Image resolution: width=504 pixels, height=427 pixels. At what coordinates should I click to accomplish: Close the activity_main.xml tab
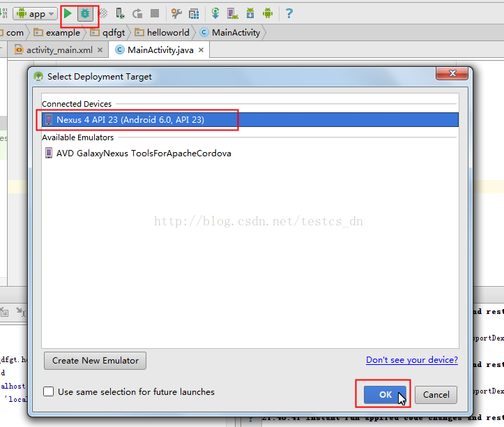[x=100, y=50]
